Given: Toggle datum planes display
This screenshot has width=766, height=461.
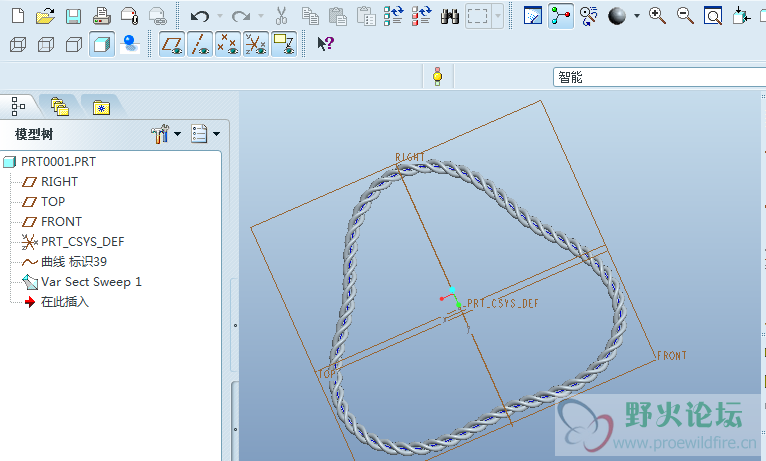Looking at the screenshot, I should 172,44.
